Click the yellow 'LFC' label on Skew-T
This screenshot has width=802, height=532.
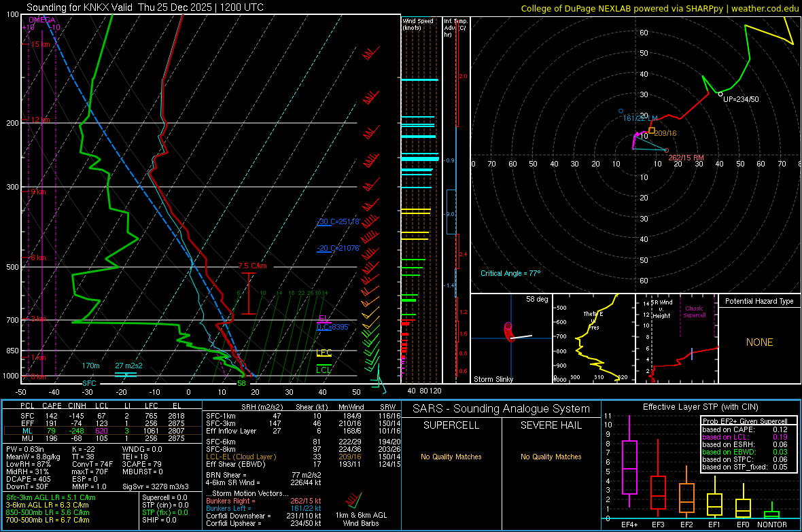tap(324, 353)
